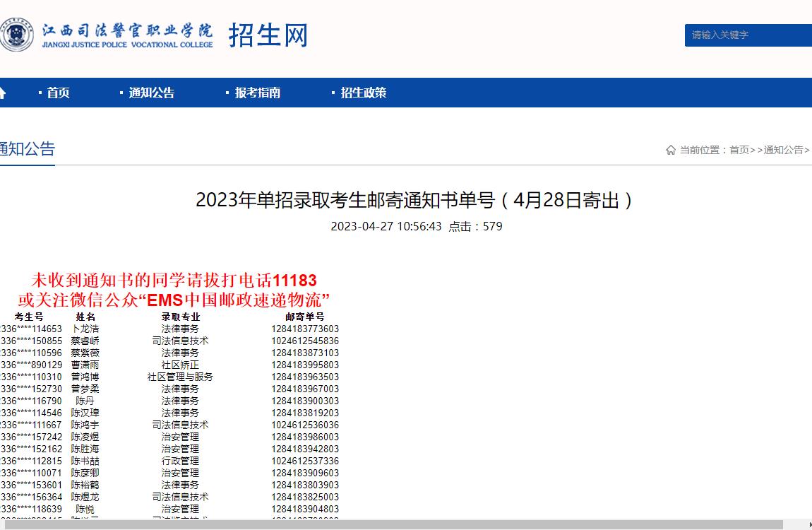The image size is (812, 530).
Task: Select tracking number 1284183819203
Action: coord(305,413)
